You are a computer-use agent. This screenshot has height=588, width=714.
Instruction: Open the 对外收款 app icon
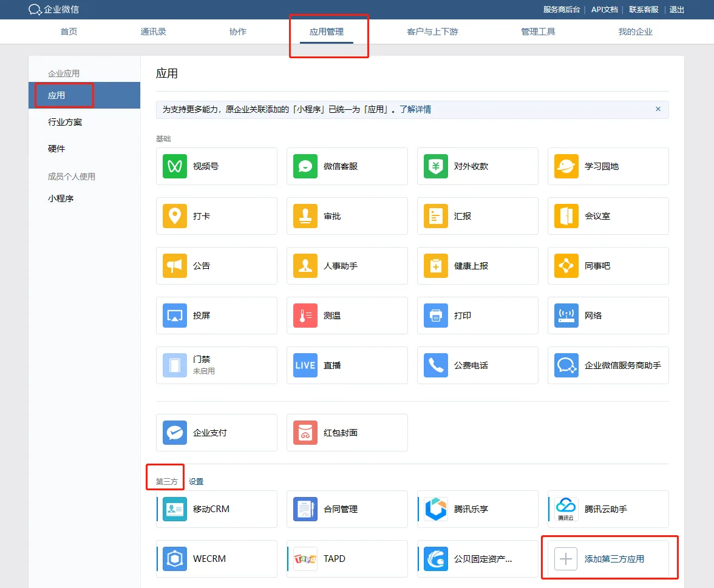click(436, 166)
